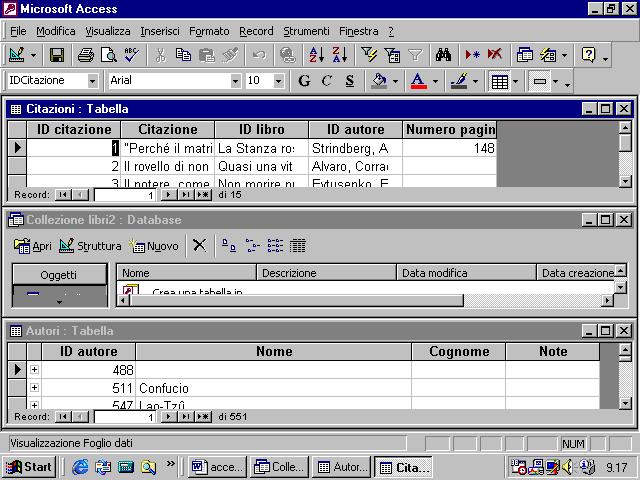Click the Print icon in toolbar

(x=85, y=55)
